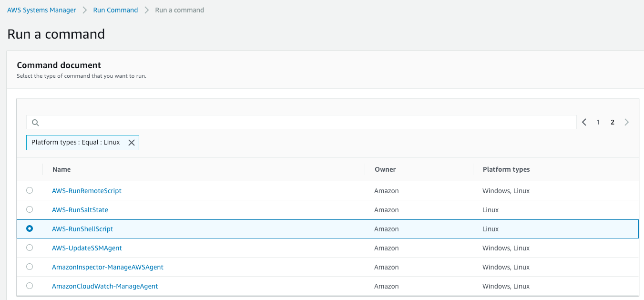Open AWS Systems Manager breadcrumb

[x=41, y=10]
